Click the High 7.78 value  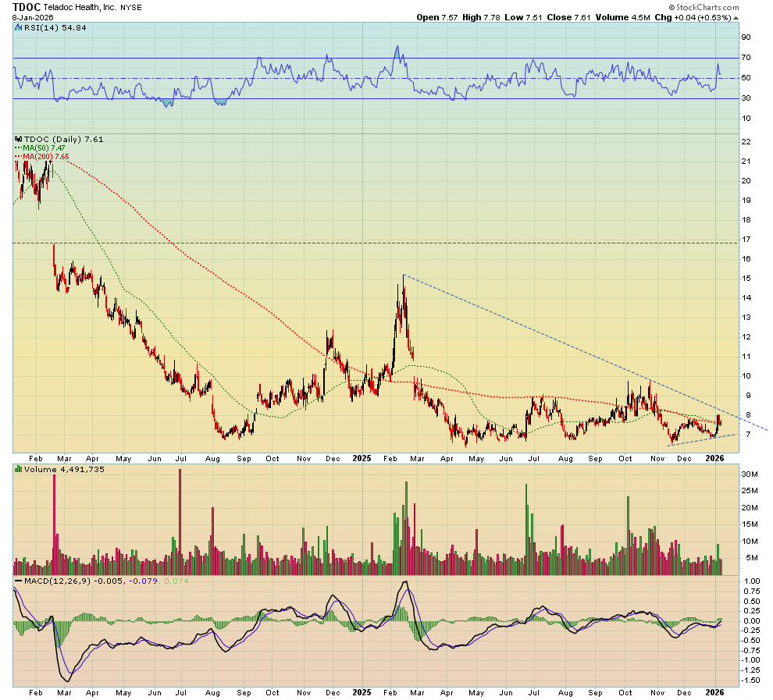[481, 18]
